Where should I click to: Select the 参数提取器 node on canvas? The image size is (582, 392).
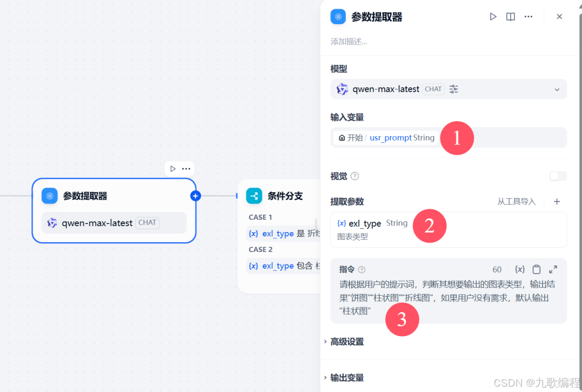[114, 211]
